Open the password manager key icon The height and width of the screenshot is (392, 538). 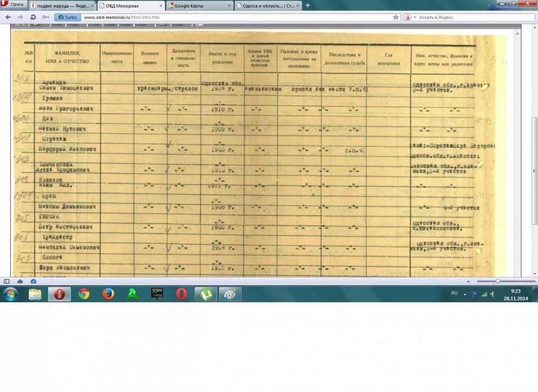tap(45, 17)
